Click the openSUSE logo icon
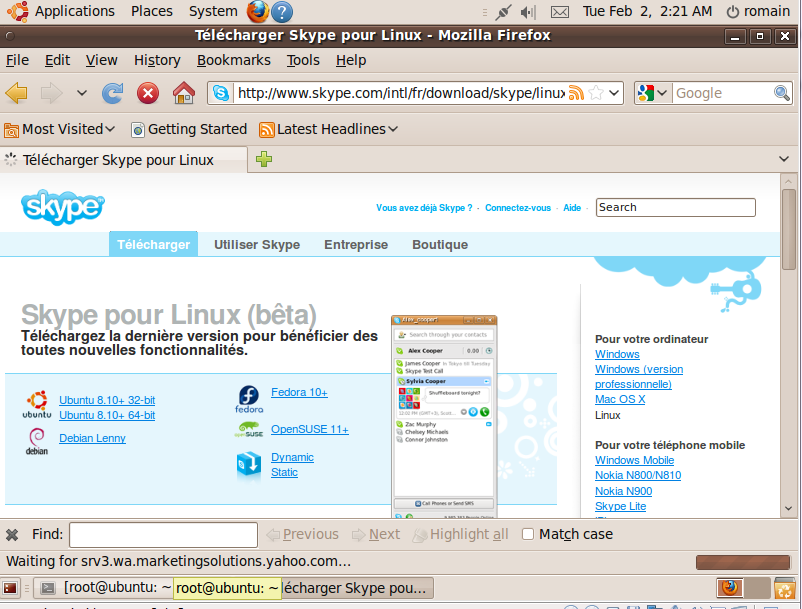The image size is (802, 609). click(249, 430)
